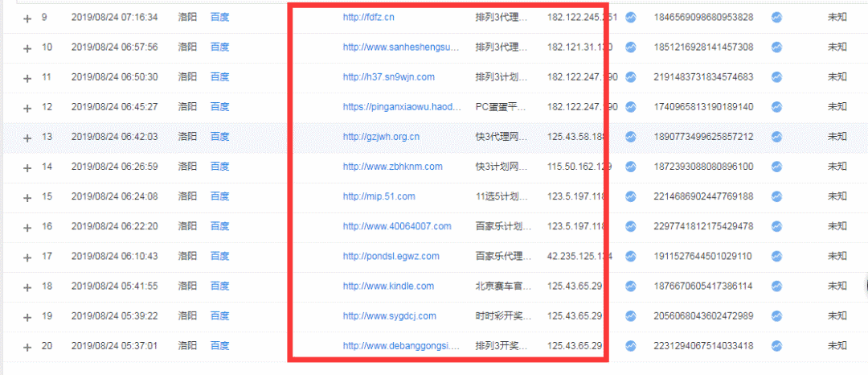
Task: Select IP trend icon in row 17
Action: click(631, 256)
